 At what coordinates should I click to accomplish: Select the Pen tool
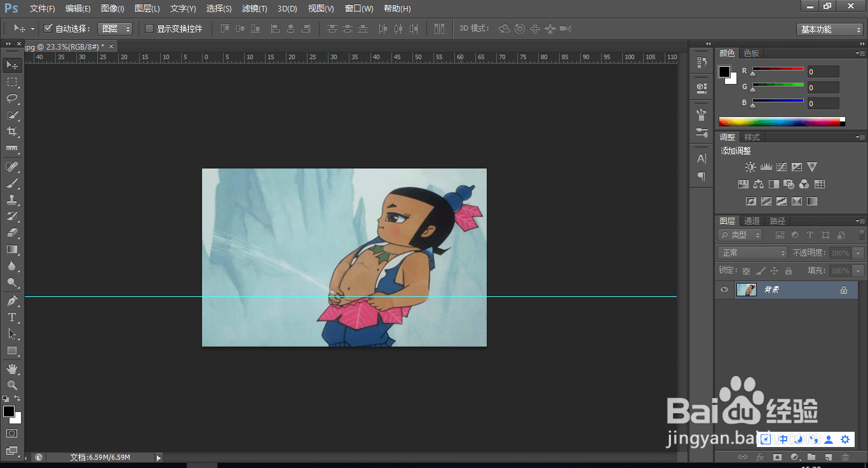point(12,300)
